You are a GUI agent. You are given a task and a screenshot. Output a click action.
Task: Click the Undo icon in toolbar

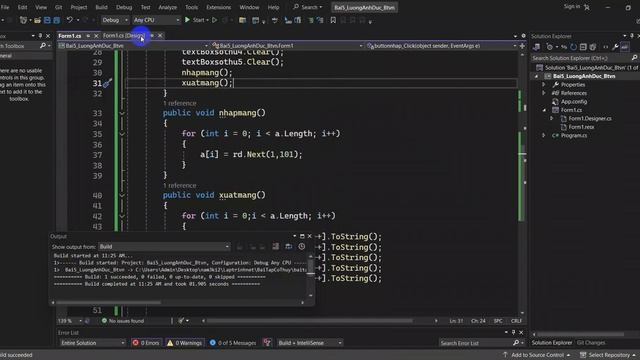point(70,20)
